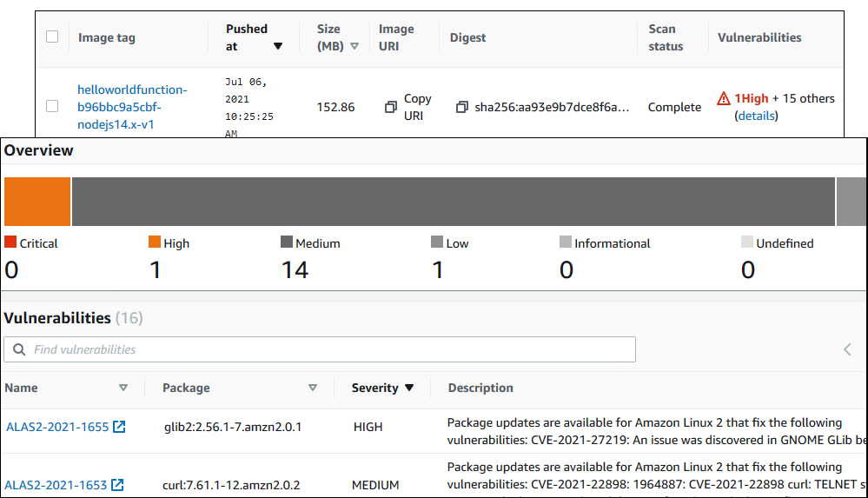Copy the image URI icon
868x498 pixels.
[391, 107]
